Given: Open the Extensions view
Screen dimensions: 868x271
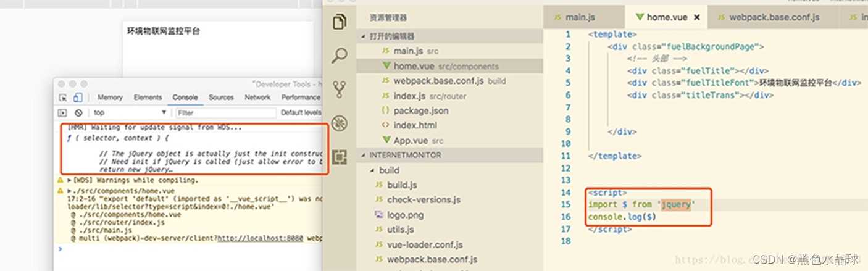Looking at the screenshot, I should [340, 157].
